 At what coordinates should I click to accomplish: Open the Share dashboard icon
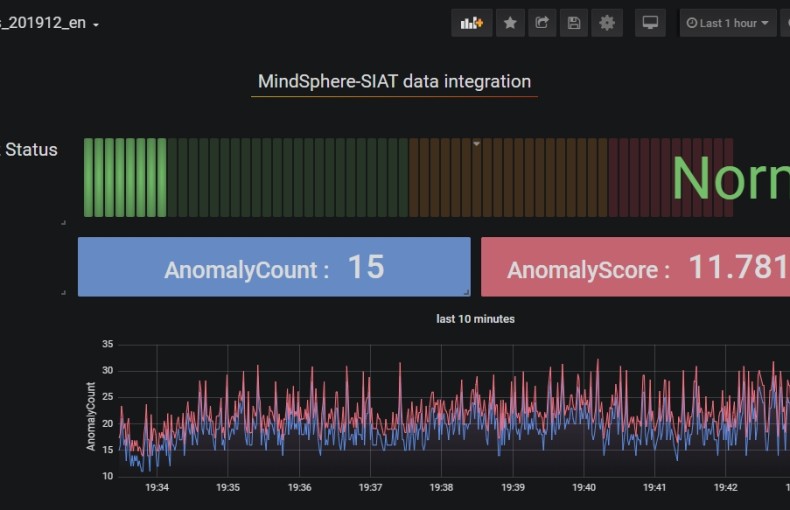[542, 23]
